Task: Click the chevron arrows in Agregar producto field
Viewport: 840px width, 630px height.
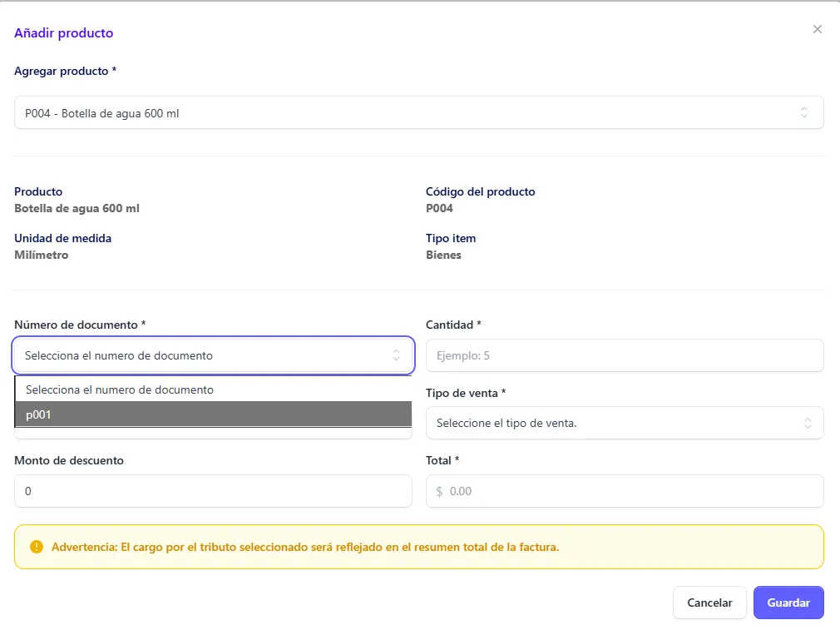Action: [803, 112]
